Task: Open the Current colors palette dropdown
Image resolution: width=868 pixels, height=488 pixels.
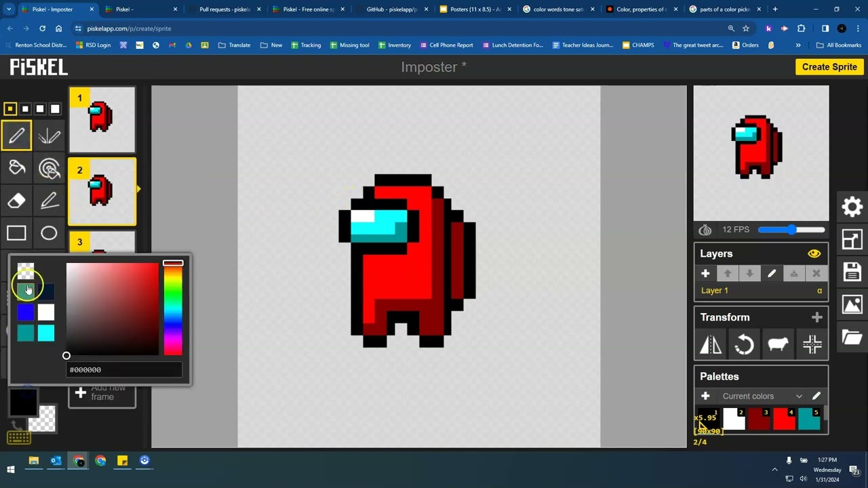Action: tap(762, 396)
